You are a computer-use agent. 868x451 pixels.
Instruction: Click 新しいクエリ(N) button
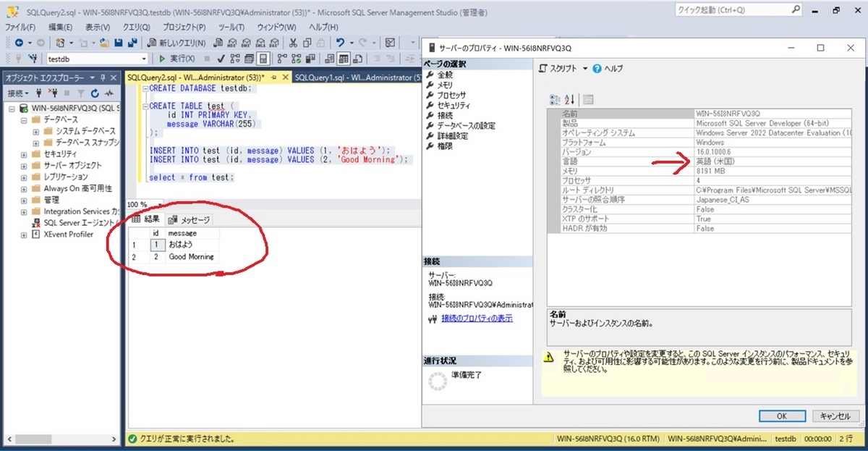[176, 43]
